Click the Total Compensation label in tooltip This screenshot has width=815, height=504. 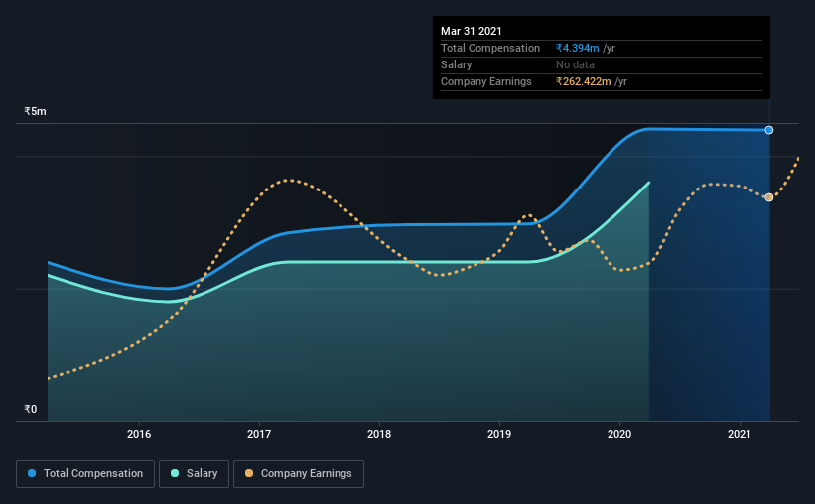click(x=490, y=48)
